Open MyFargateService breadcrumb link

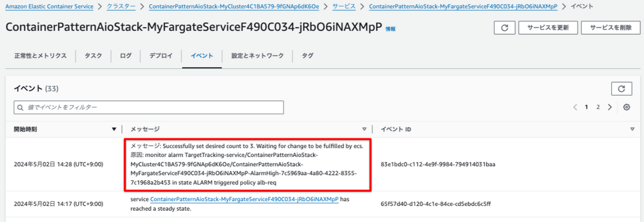463,6
